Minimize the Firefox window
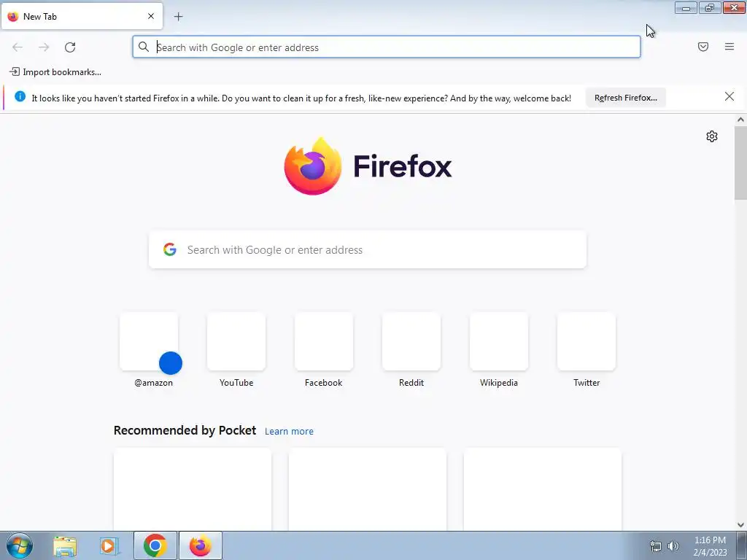 [x=686, y=7]
